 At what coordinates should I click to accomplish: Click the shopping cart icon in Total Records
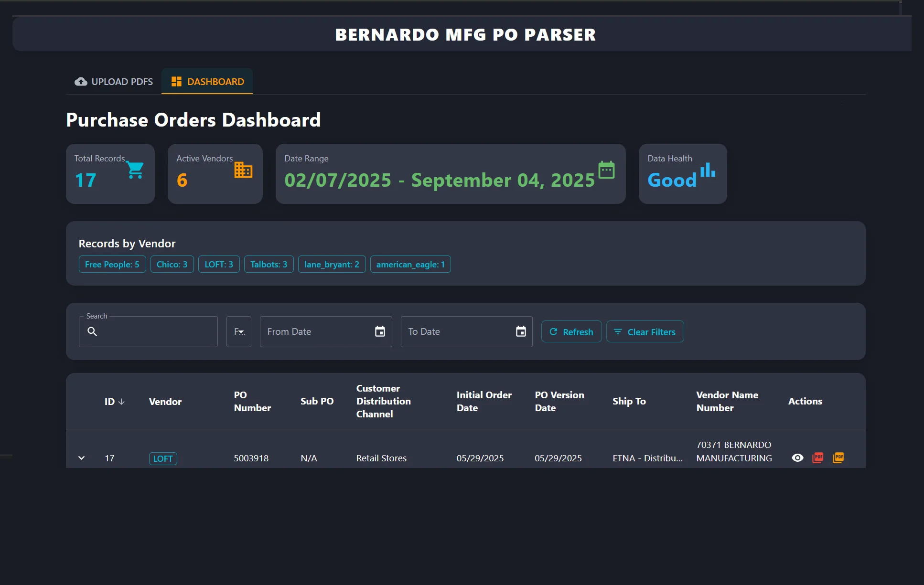(x=135, y=170)
